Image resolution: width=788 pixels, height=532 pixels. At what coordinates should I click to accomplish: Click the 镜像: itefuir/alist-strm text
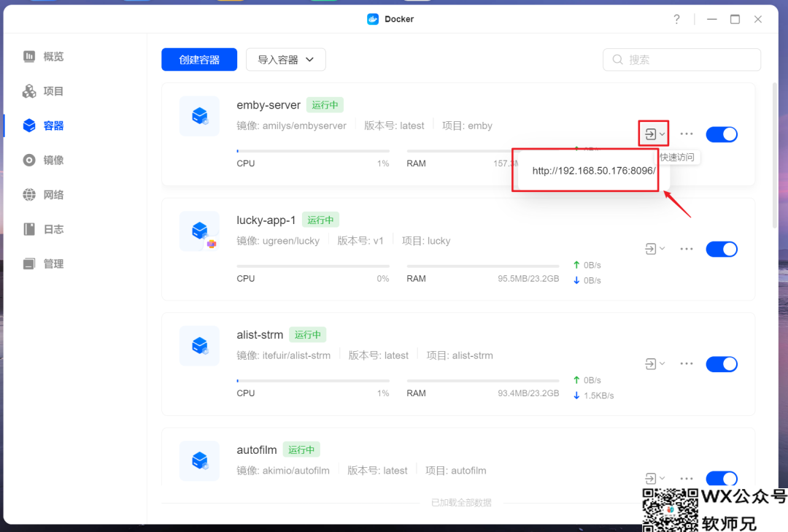point(283,355)
